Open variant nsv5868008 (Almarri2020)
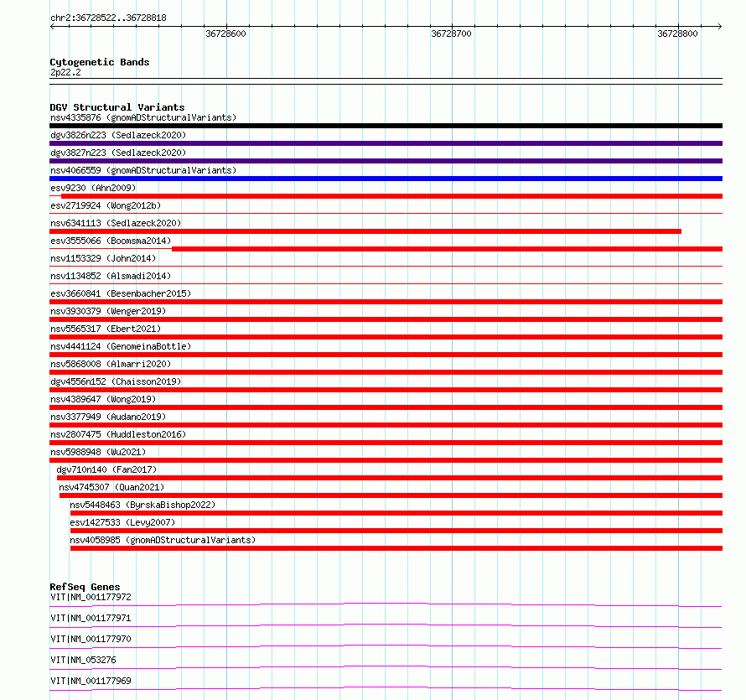This screenshot has width=746, height=700. [x=111, y=364]
